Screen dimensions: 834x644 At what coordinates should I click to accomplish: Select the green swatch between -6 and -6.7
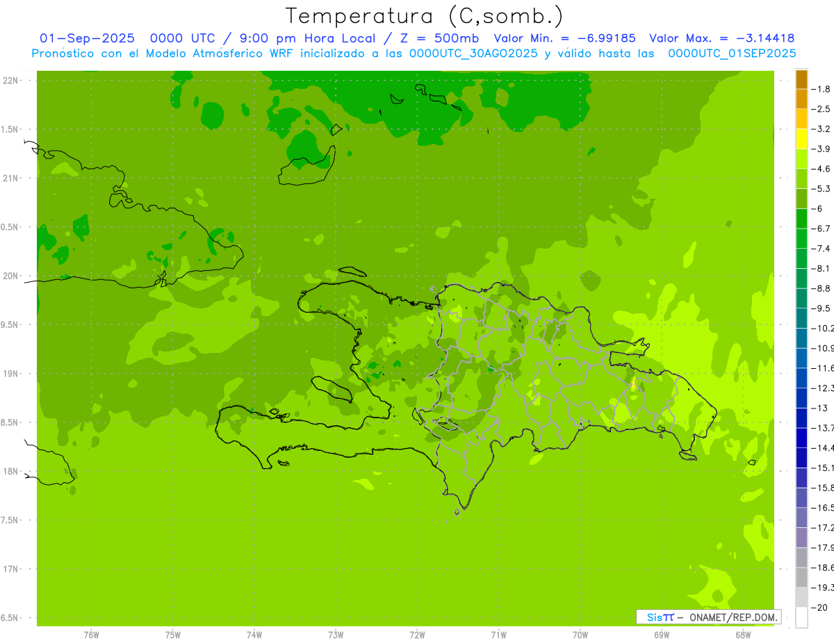tap(801, 218)
